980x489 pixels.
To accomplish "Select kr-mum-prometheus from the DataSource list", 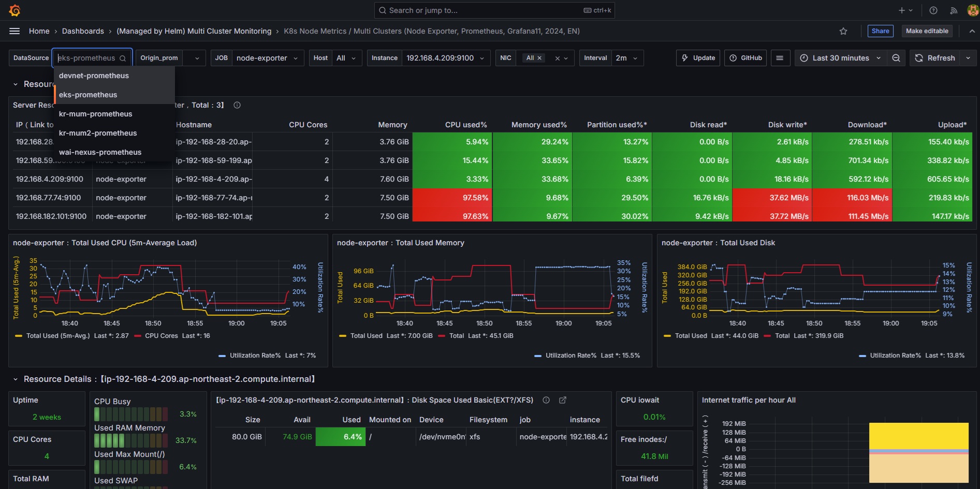I will 114,114.
